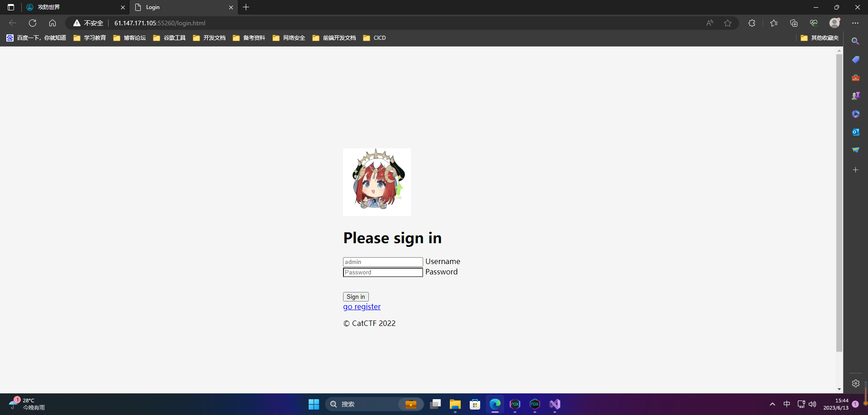
Task: Open the 博客论坛 bookmarks folder
Action: point(129,38)
